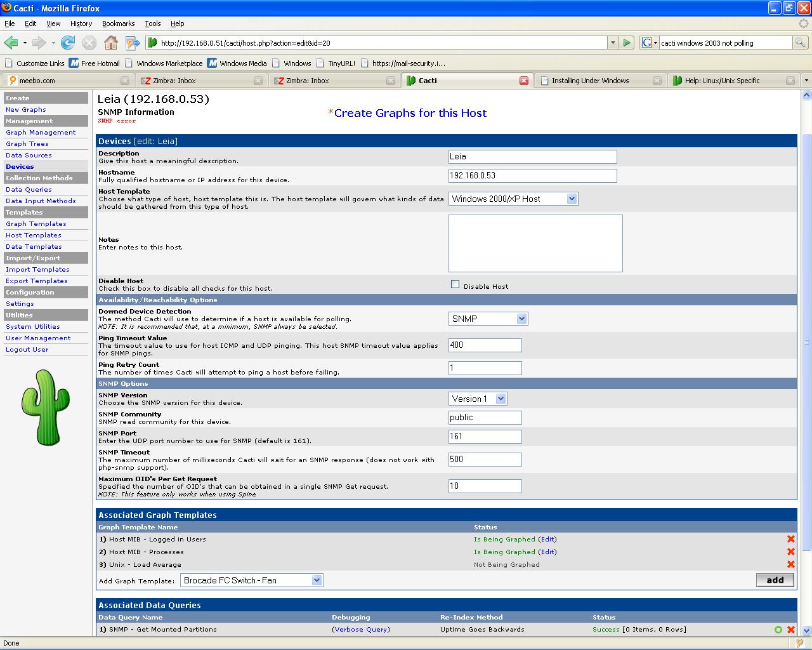The height and width of the screenshot is (650, 812).
Task: Open the Add Graph Template dropdown
Action: (252, 580)
